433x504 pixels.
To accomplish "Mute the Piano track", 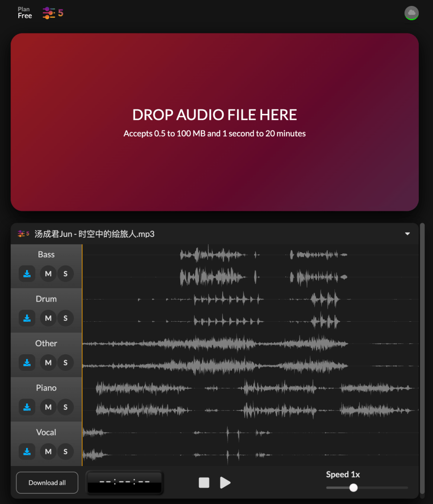I will tap(48, 407).
